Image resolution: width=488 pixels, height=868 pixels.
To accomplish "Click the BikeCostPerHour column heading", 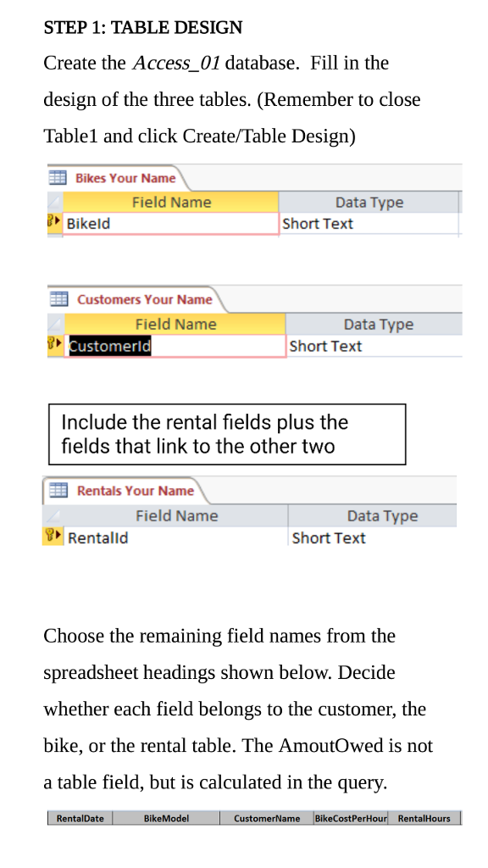I will 350,817.
